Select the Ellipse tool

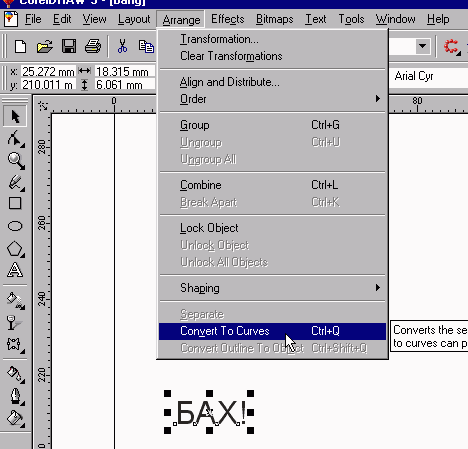point(15,226)
